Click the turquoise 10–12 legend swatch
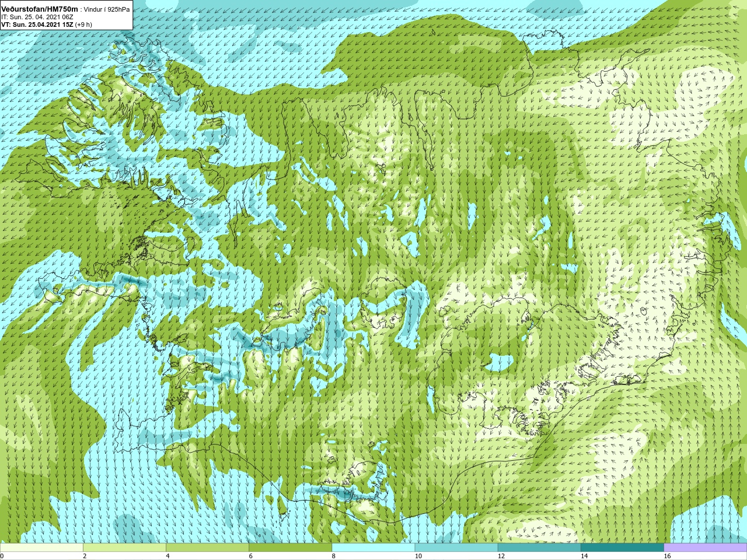747x560 pixels. [x=456, y=548]
